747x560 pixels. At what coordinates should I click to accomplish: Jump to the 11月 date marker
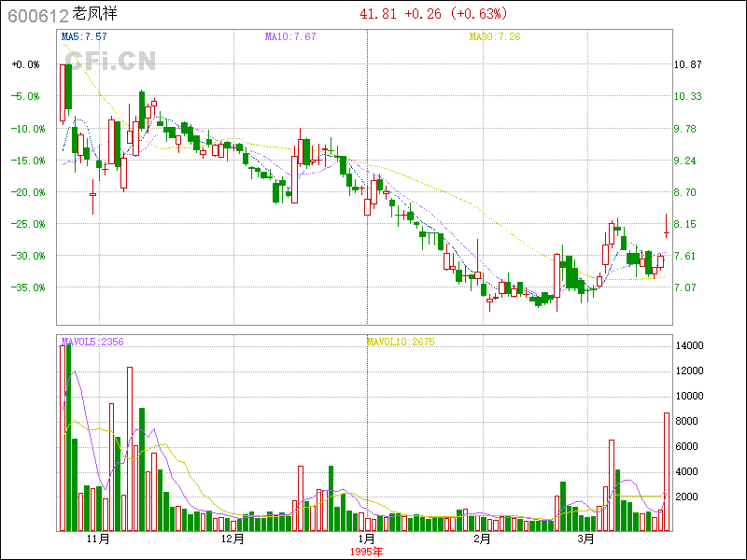pyautogui.click(x=99, y=539)
